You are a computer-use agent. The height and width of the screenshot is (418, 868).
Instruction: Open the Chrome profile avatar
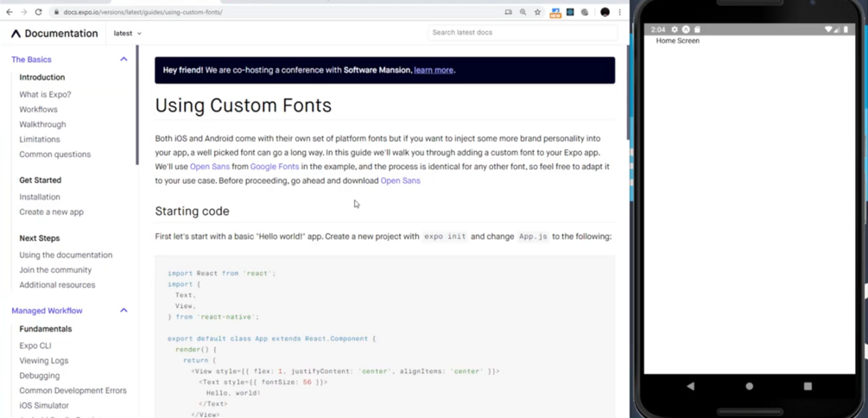[x=605, y=12]
